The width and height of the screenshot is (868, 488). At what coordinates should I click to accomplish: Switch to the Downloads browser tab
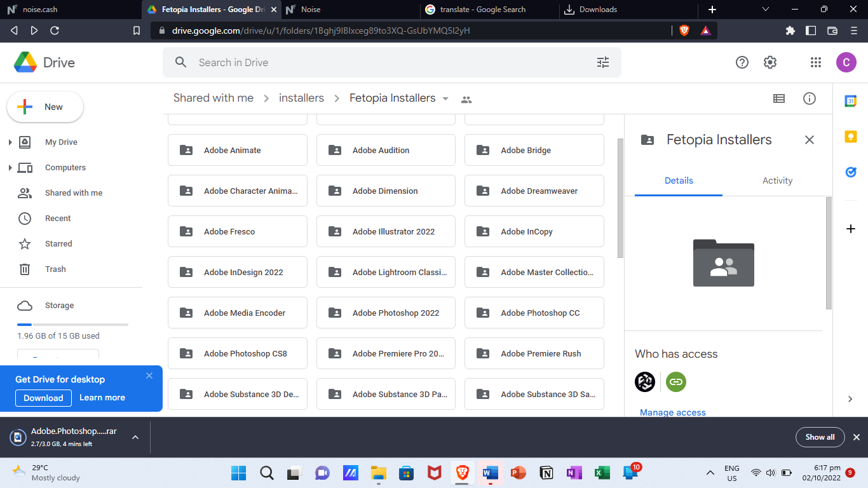coord(629,10)
